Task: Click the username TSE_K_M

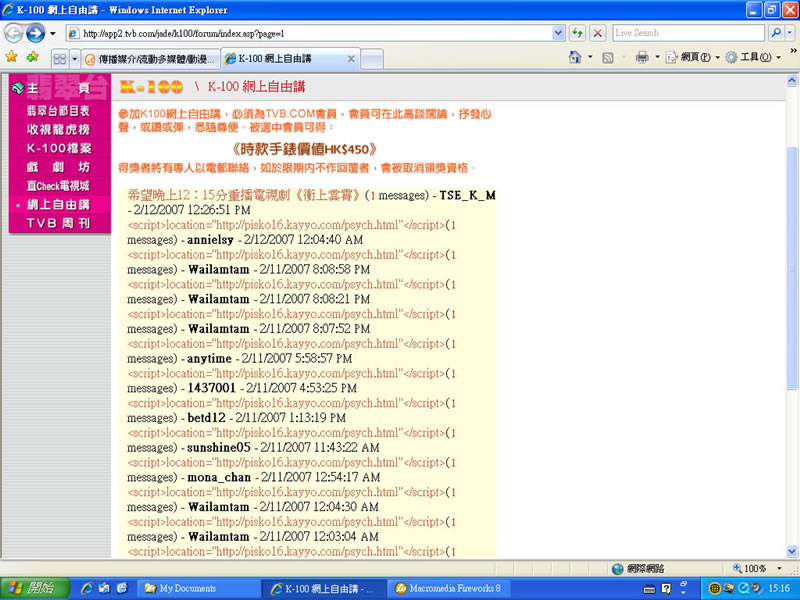Action: pos(467,195)
